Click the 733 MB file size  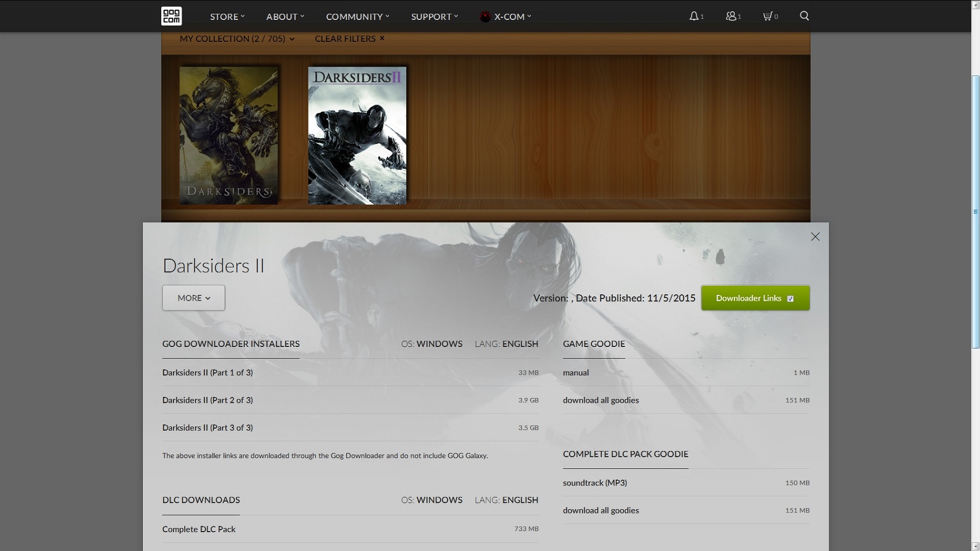[526, 529]
